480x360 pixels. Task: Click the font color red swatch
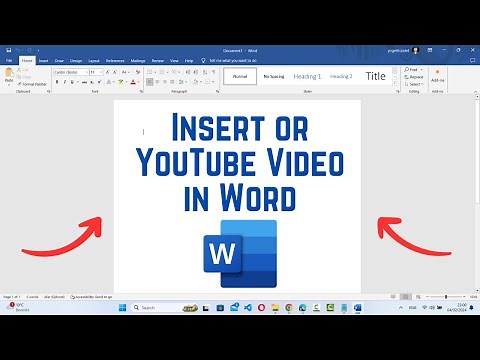pos(133,82)
